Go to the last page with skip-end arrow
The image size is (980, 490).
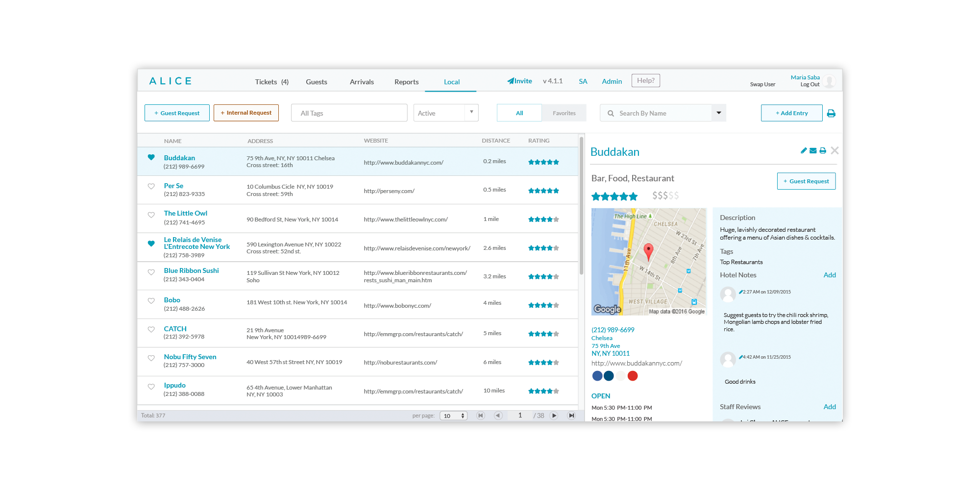coord(571,415)
